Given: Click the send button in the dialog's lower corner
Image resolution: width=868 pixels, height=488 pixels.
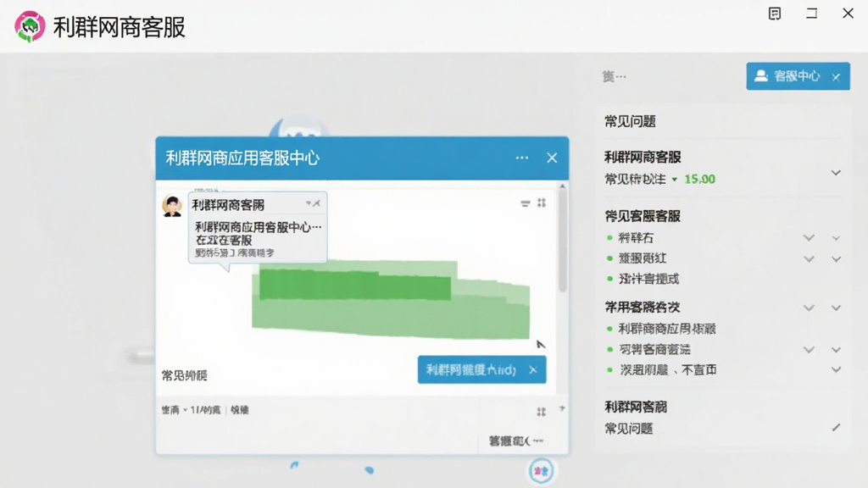Looking at the screenshot, I should tap(516, 441).
